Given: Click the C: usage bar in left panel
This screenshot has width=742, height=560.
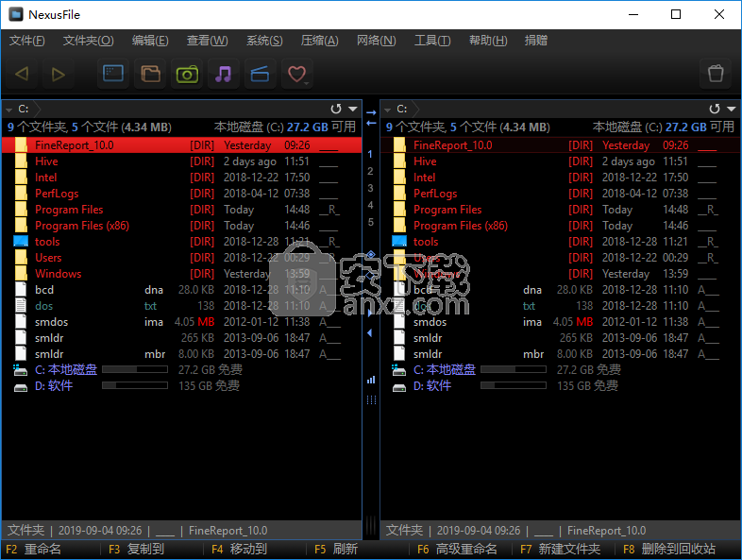Looking at the screenshot, I should click(135, 369).
